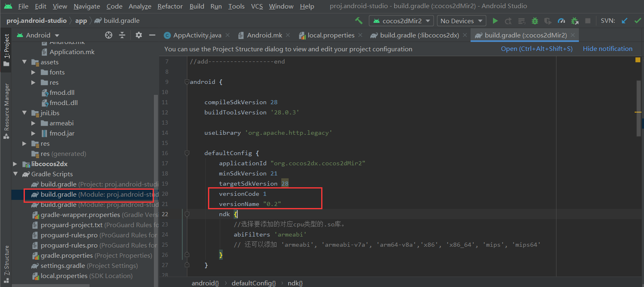
Task: Click the SVN Commit green checkmark
Action: pos(637,21)
